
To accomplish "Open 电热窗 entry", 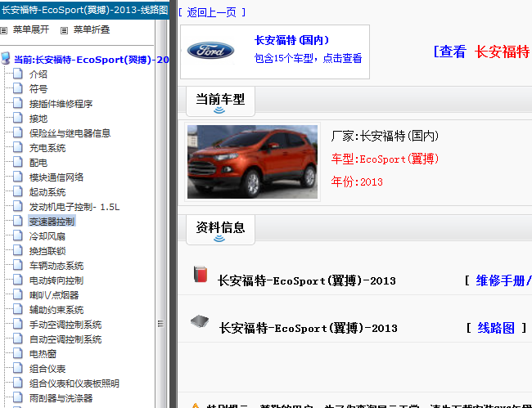I will (43, 355).
